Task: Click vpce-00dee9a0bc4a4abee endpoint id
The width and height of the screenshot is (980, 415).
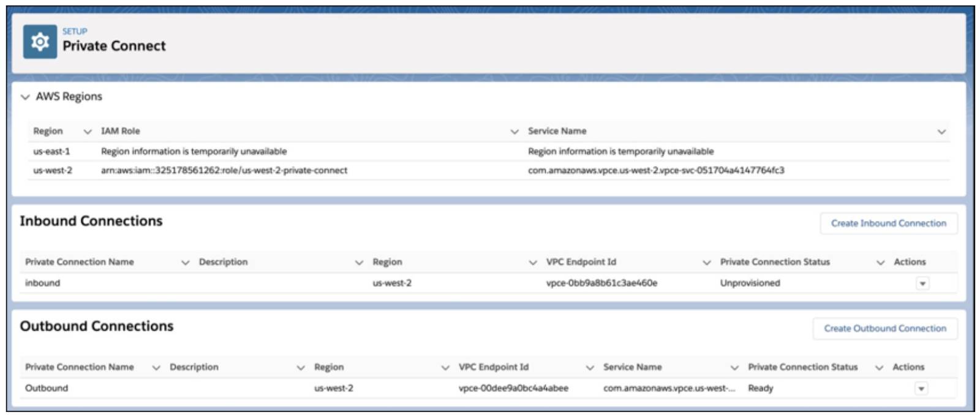Action: [x=513, y=388]
